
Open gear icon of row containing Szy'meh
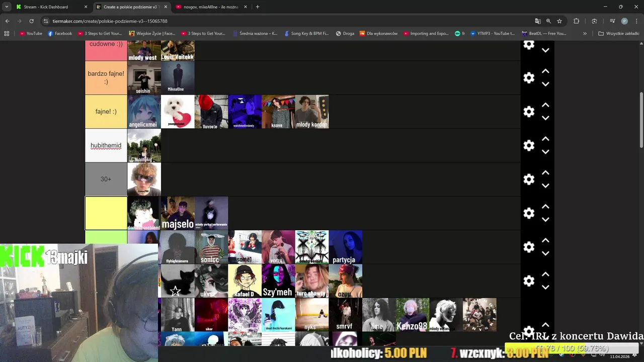[529, 281]
